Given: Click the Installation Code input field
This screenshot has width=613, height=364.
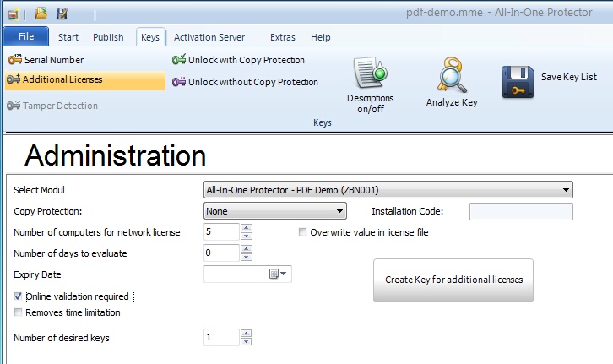Looking at the screenshot, I should click(520, 211).
